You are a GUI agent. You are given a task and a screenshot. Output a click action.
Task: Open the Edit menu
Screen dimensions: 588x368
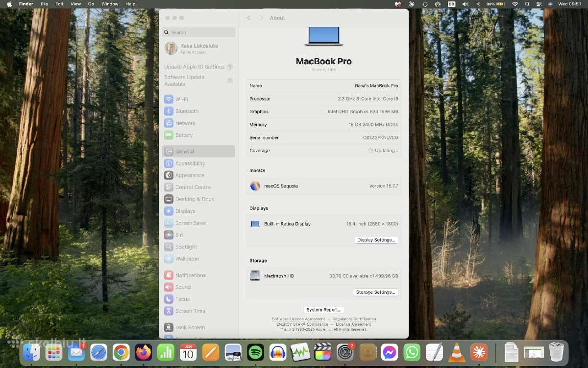point(59,4)
